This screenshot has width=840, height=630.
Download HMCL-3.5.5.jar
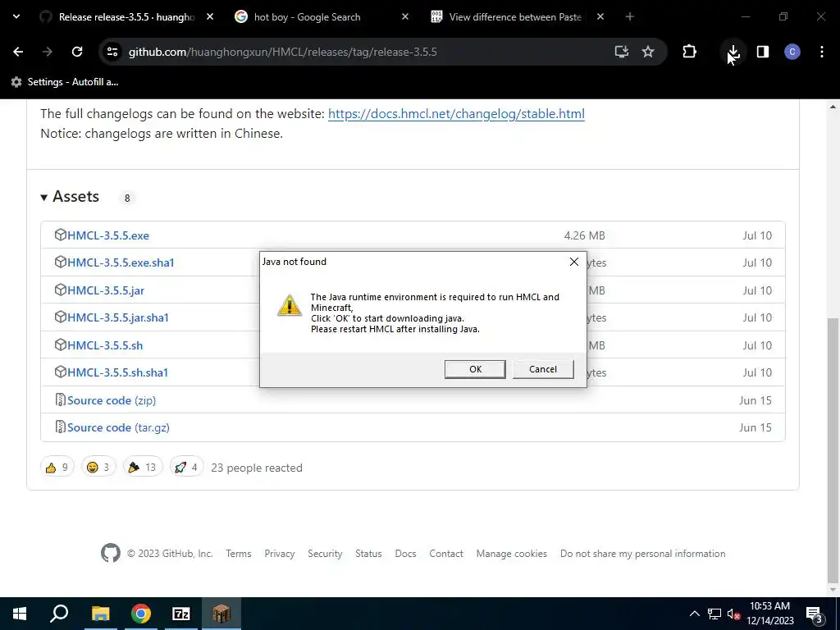[106, 290]
